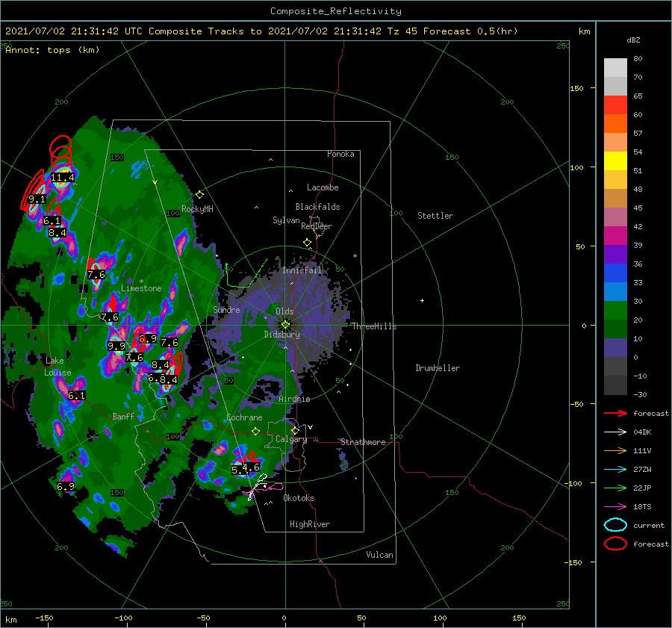Image resolution: width=672 pixels, height=628 pixels.
Task: Click the RedDeer city label
Action: coord(317,226)
